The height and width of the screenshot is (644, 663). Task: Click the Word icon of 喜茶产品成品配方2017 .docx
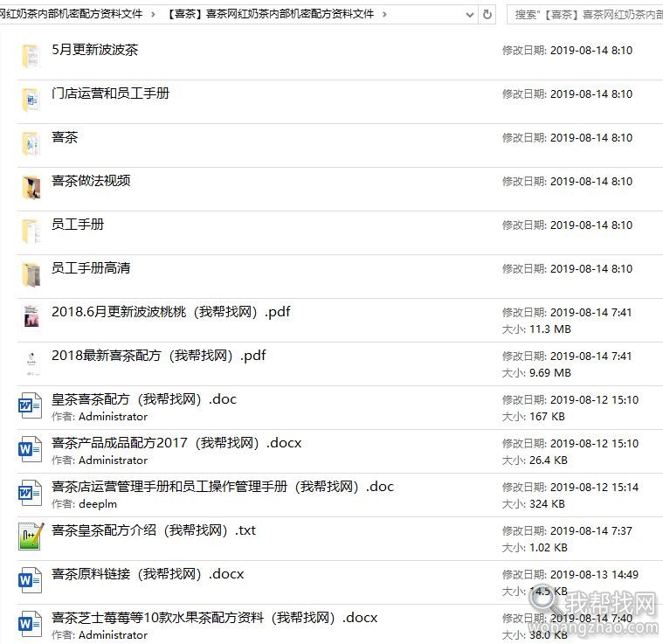(x=30, y=449)
